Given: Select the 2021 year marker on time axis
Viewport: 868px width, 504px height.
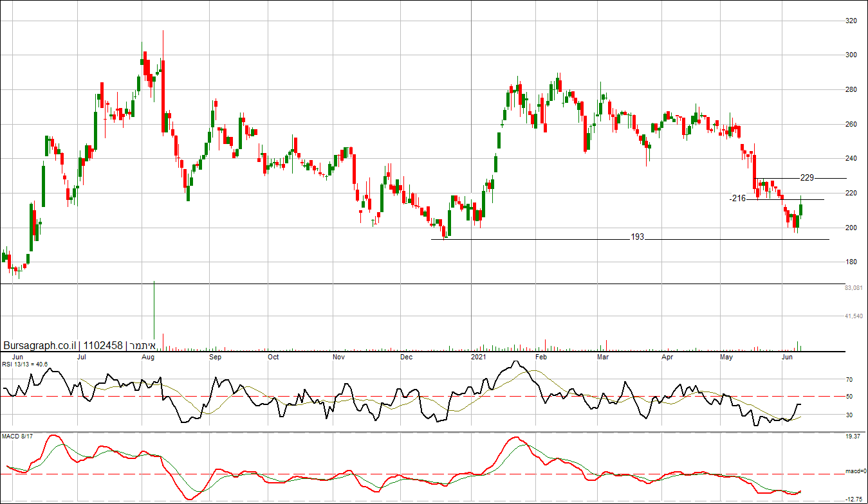Looking at the screenshot, I should point(478,356).
